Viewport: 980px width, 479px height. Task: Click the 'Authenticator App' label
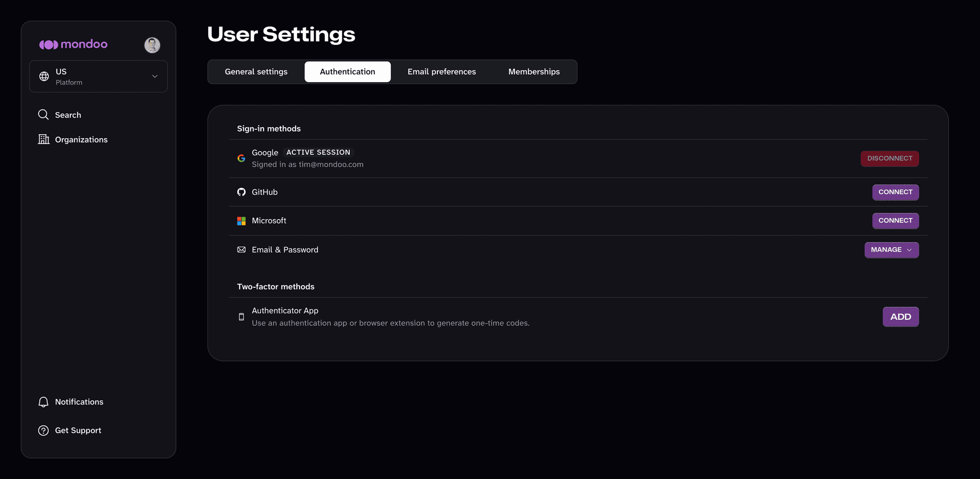point(285,311)
